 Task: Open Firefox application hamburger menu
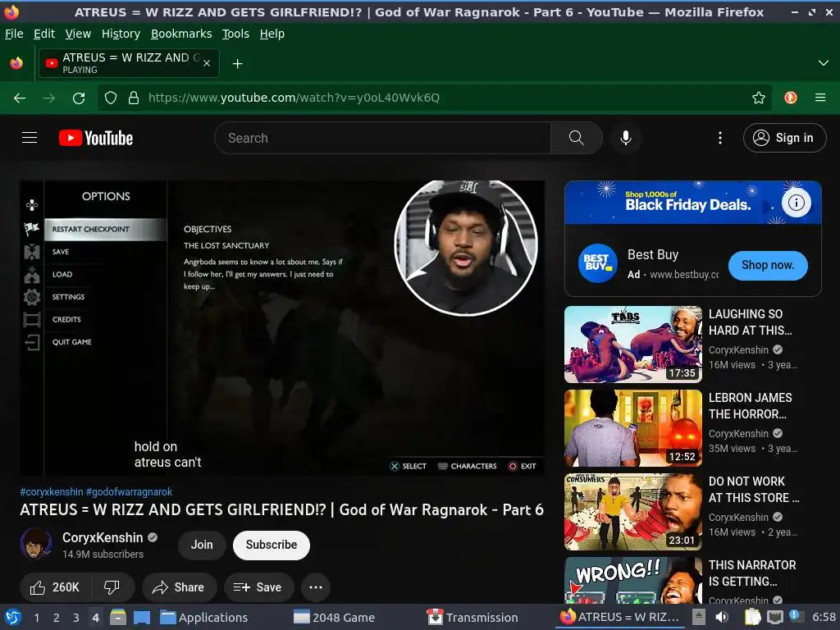coord(819,98)
